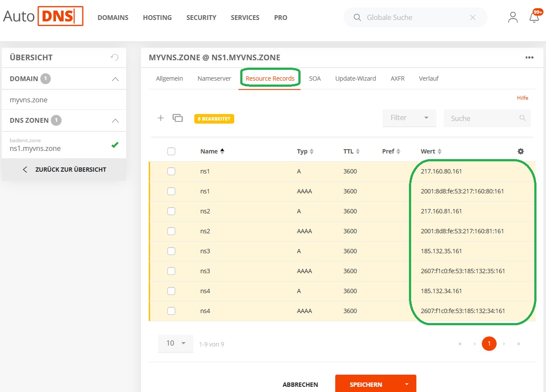Sort records by Wert column
546x392 pixels.
click(431, 151)
